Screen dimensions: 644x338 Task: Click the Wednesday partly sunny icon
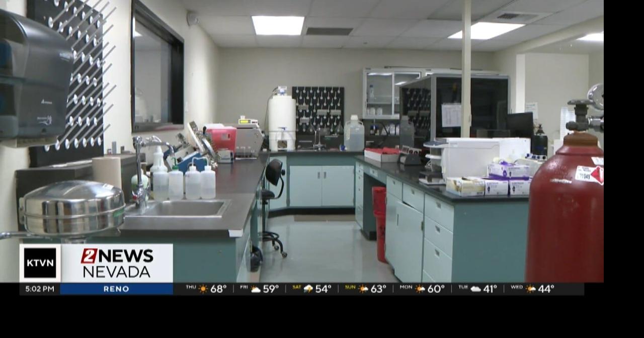point(530,289)
